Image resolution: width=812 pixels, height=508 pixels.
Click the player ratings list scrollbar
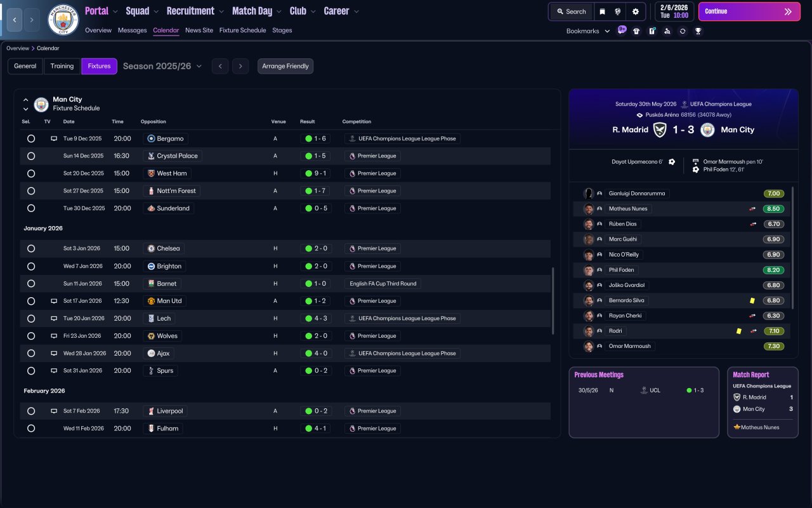792,248
